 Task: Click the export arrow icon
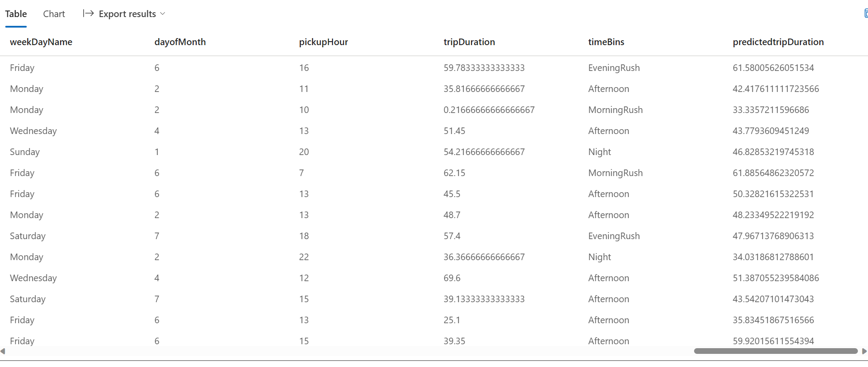point(88,14)
